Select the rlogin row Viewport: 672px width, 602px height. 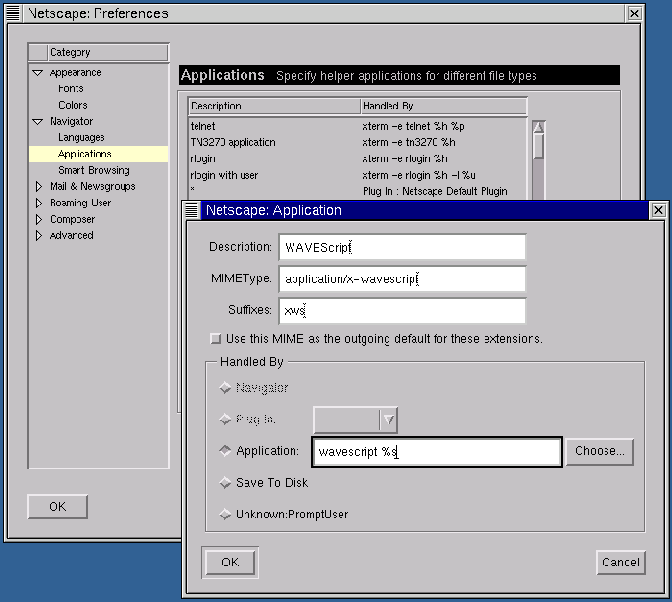tap(358, 159)
